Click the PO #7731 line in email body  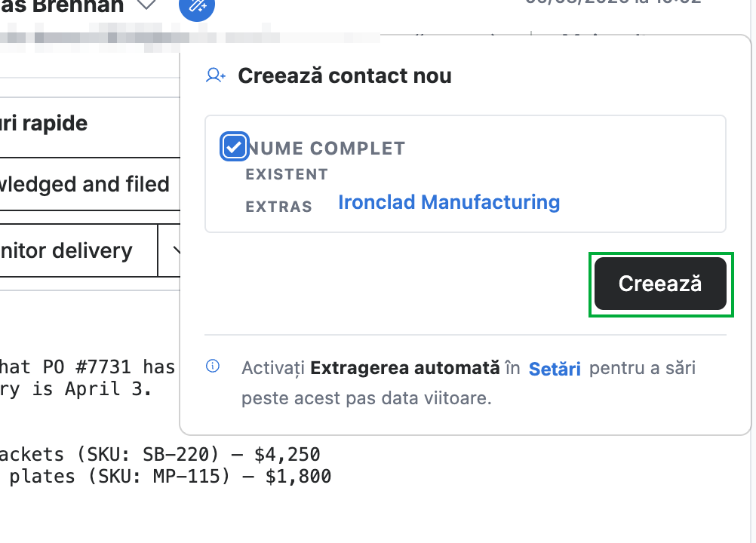click(x=88, y=367)
